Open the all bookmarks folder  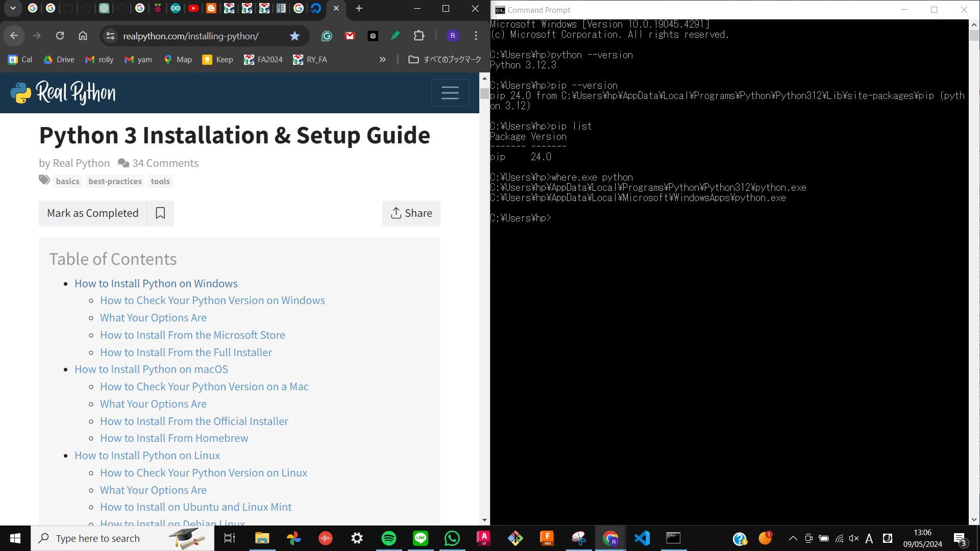click(445, 60)
